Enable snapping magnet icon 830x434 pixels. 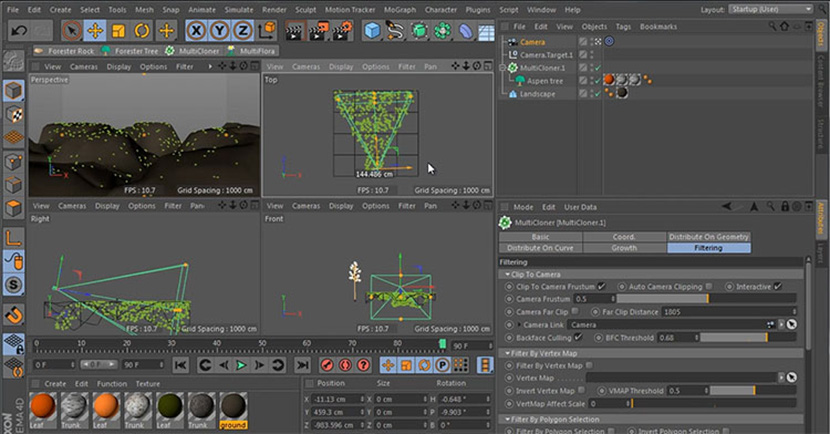pyautogui.click(x=14, y=315)
